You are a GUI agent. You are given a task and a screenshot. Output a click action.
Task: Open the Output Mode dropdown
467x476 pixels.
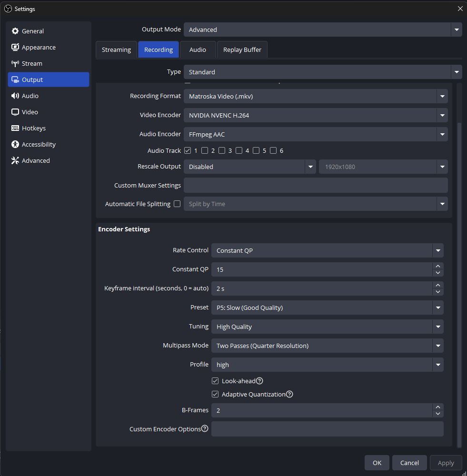pos(323,30)
